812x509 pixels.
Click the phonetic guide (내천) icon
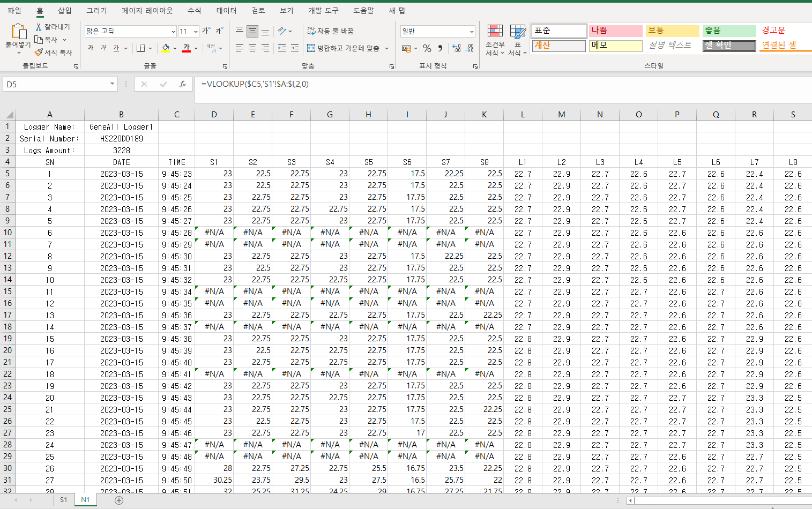(x=212, y=48)
